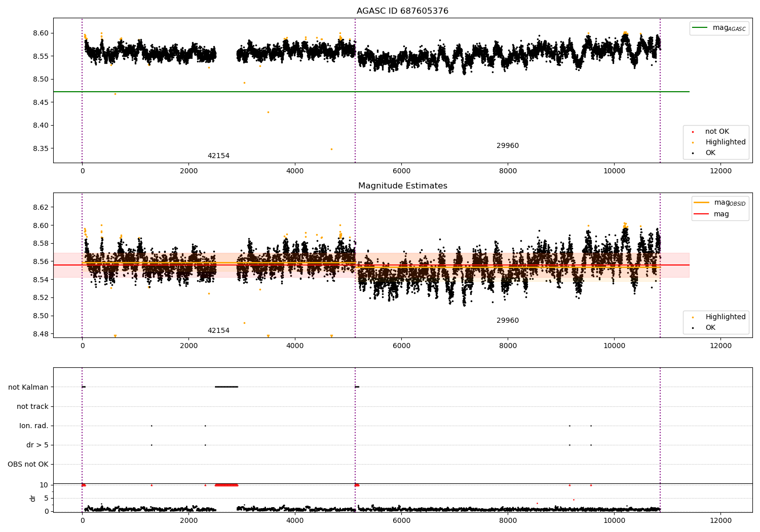Click the 6000 x-tick under the top plot
760x532 pixels.
pos(401,171)
